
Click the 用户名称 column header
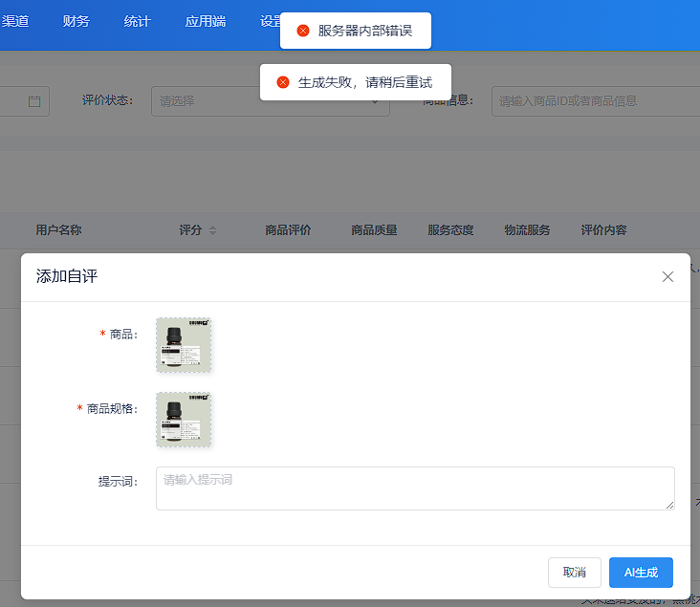pos(58,230)
